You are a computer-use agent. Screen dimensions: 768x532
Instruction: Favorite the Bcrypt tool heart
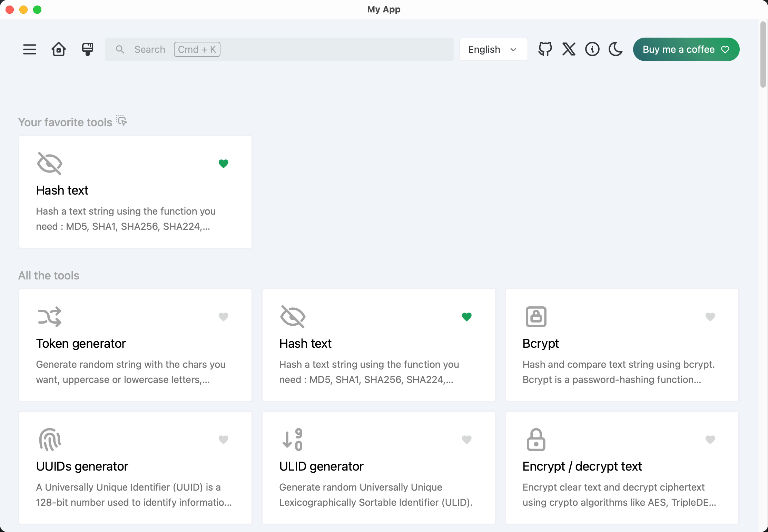pyautogui.click(x=710, y=317)
